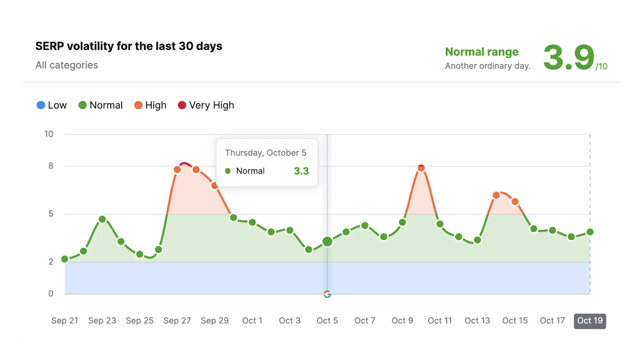The width and height of the screenshot is (644, 363).
Task: Click the orange data point near Sep 27
Action: click(177, 170)
